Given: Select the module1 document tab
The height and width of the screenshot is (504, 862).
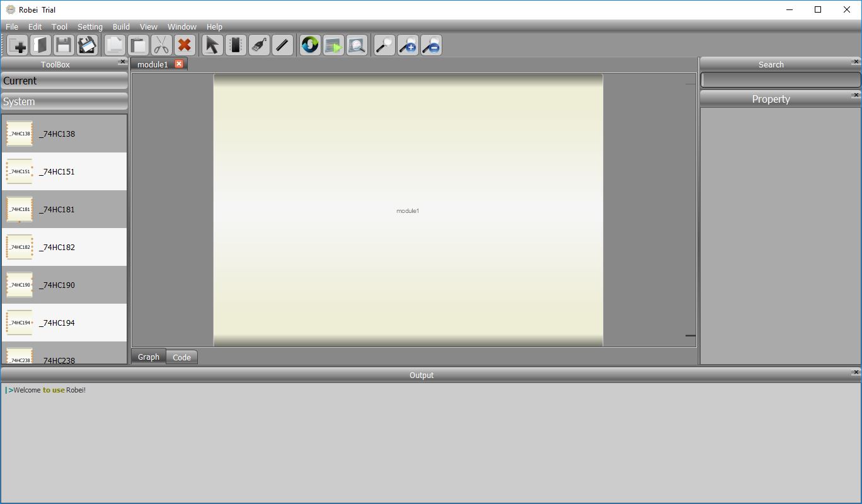Looking at the screenshot, I should [152, 64].
